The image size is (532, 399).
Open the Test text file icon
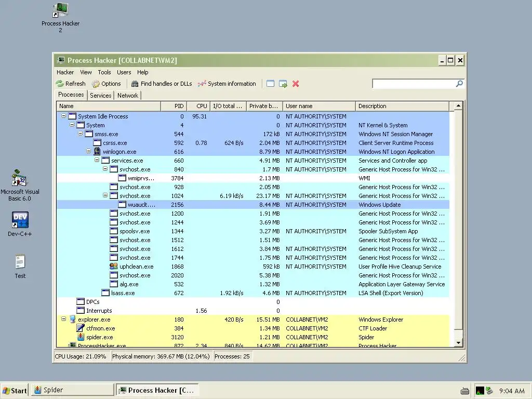[x=20, y=267]
